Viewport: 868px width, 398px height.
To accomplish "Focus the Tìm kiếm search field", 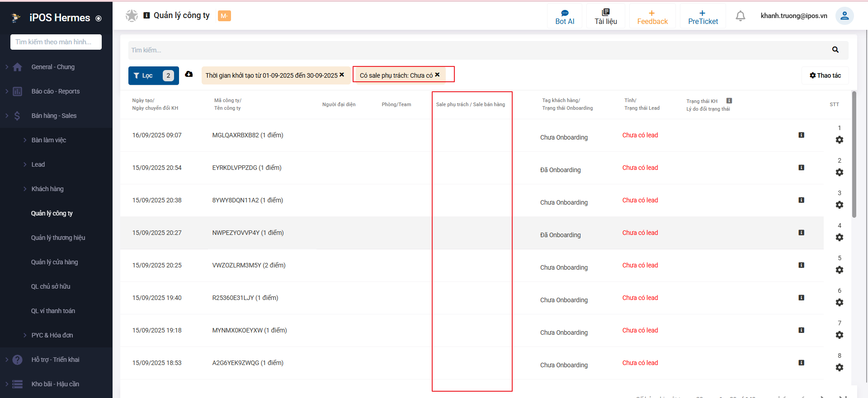I will click(x=479, y=50).
